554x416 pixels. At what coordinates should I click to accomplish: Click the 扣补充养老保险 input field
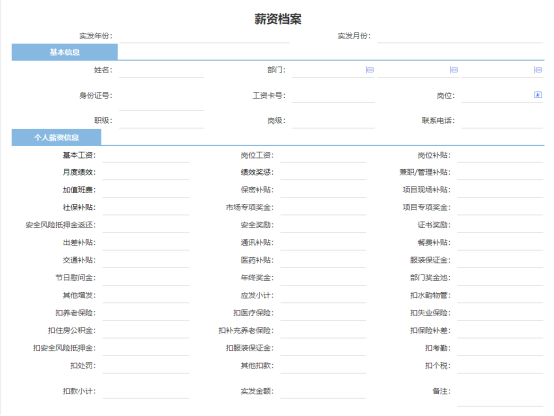323,331
